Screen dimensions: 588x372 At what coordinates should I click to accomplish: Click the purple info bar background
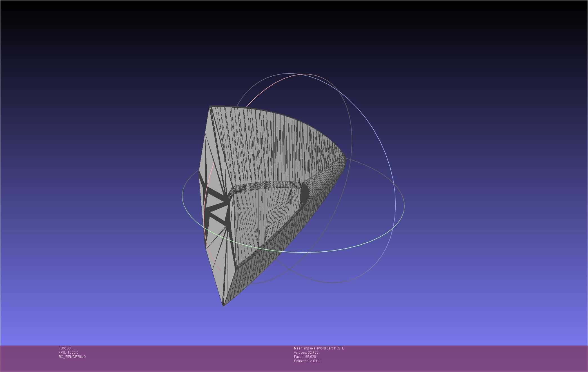[x=451, y=358]
